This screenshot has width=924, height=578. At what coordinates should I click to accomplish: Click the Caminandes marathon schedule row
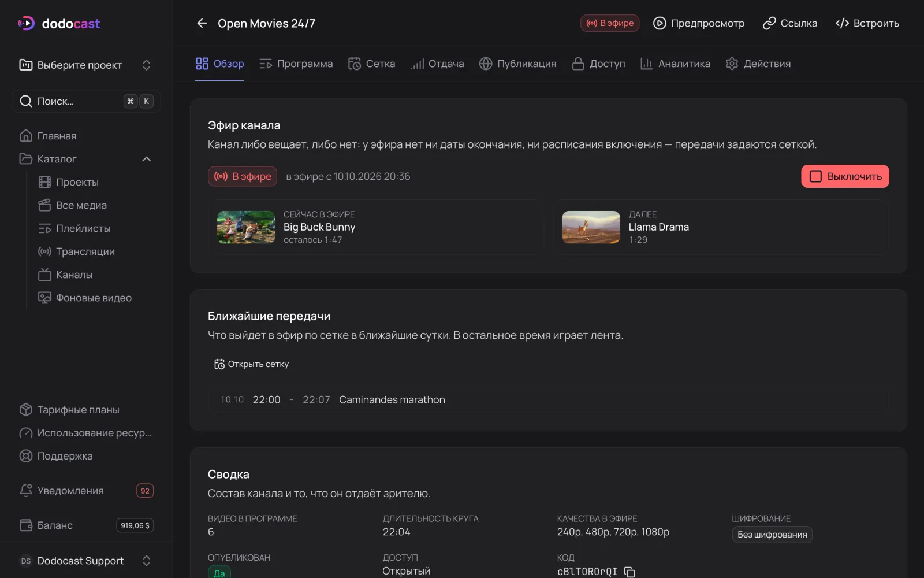pyautogui.click(x=548, y=399)
